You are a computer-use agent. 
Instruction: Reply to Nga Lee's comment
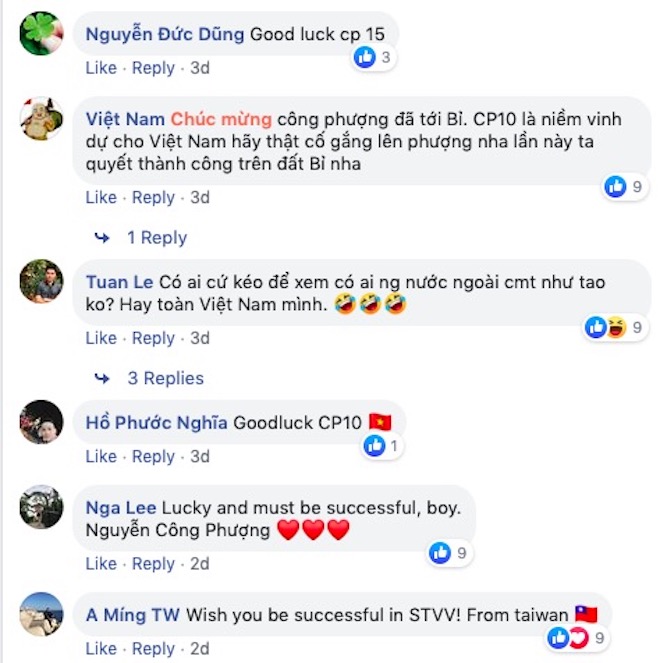click(x=153, y=564)
